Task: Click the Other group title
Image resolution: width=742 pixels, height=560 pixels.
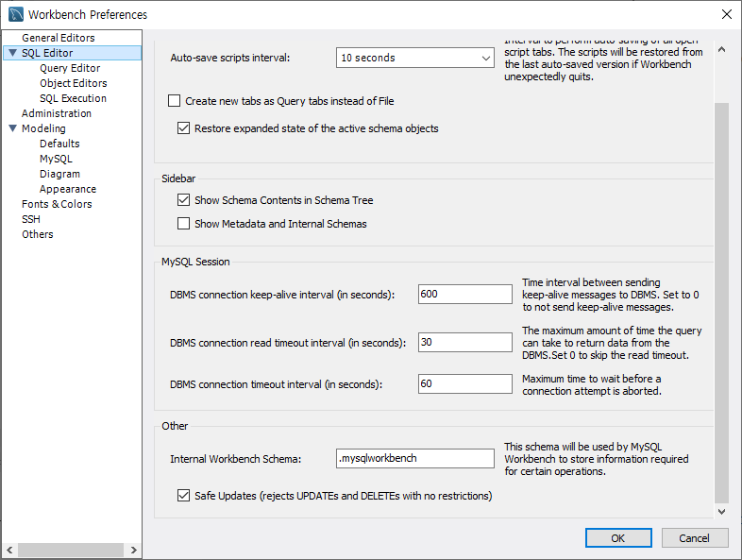Action: (x=175, y=426)
